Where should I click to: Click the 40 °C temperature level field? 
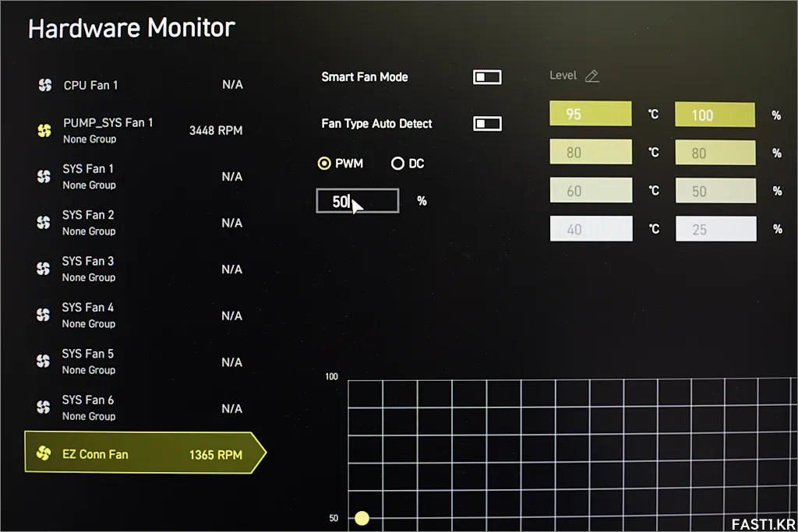591,229
